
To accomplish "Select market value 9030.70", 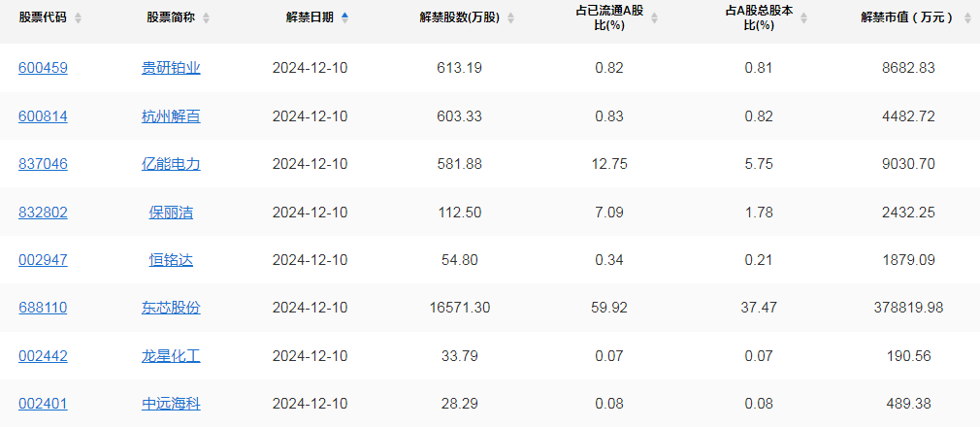I will [908, 164].
